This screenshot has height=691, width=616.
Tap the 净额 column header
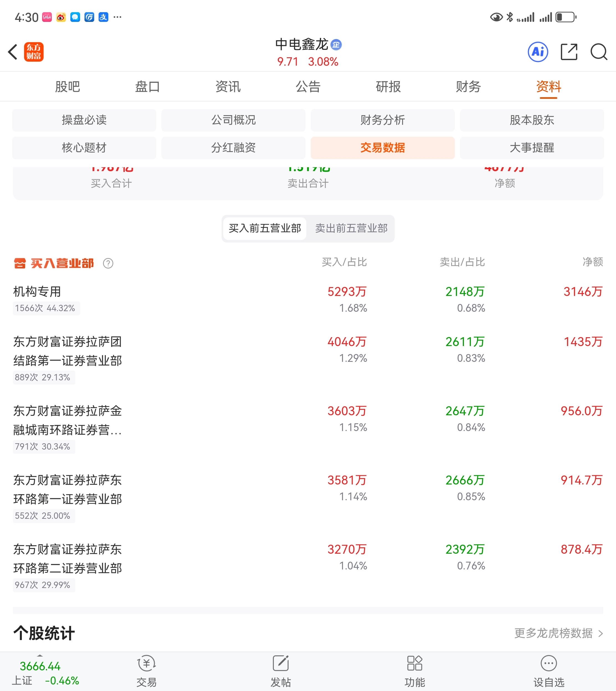coord(593,262)
